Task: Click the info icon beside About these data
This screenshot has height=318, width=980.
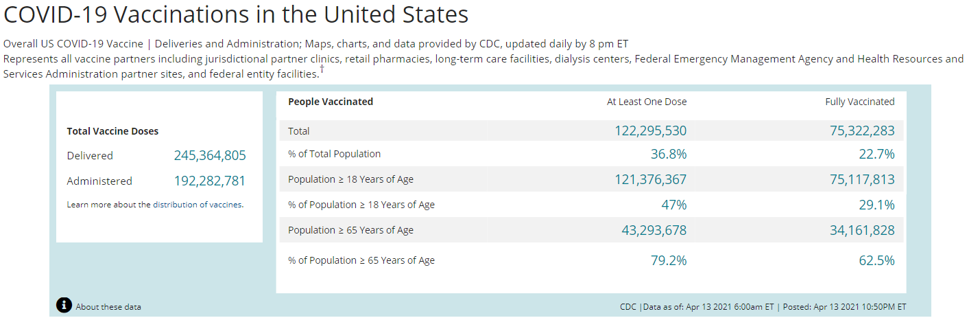Action: pyautogui.click(x=64, y=306)
